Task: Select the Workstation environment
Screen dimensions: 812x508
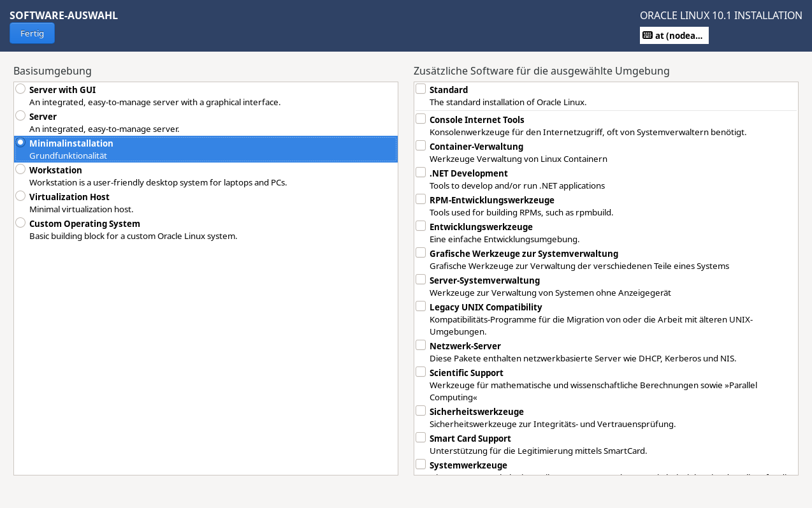Action: (20, 169)
